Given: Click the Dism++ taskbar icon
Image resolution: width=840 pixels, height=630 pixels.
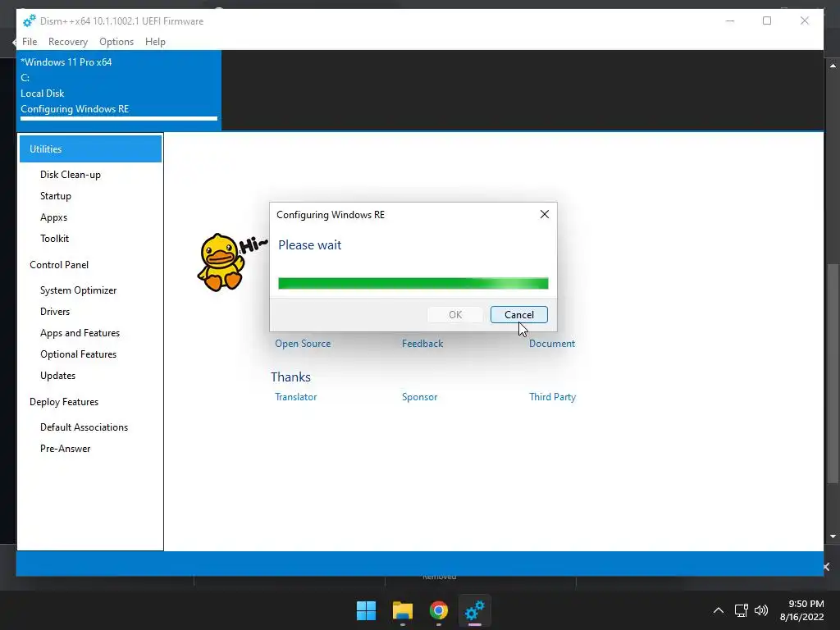Looking at the screenshot, I should (x=475, y=610).
